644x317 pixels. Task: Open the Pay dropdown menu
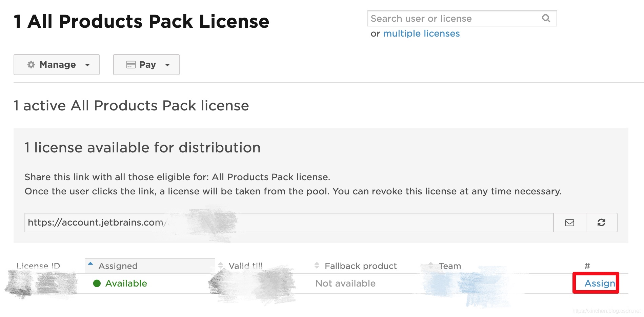click(146, 65)
